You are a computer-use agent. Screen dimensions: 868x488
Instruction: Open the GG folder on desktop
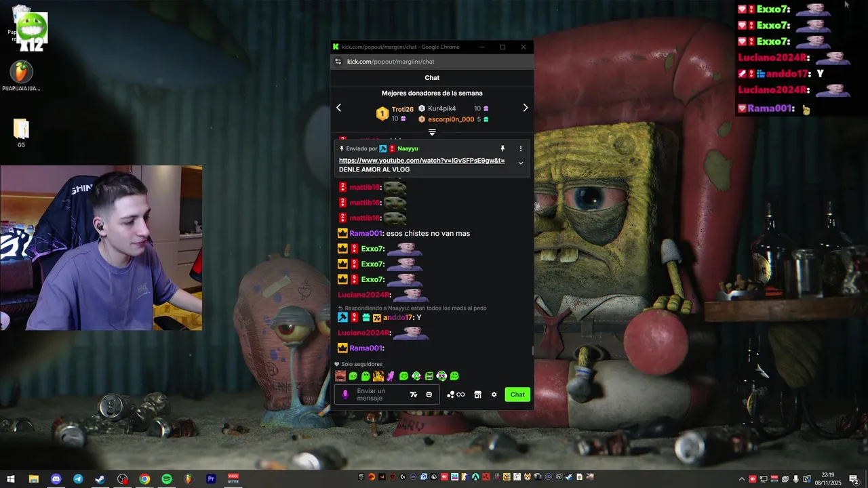[21, 133]
